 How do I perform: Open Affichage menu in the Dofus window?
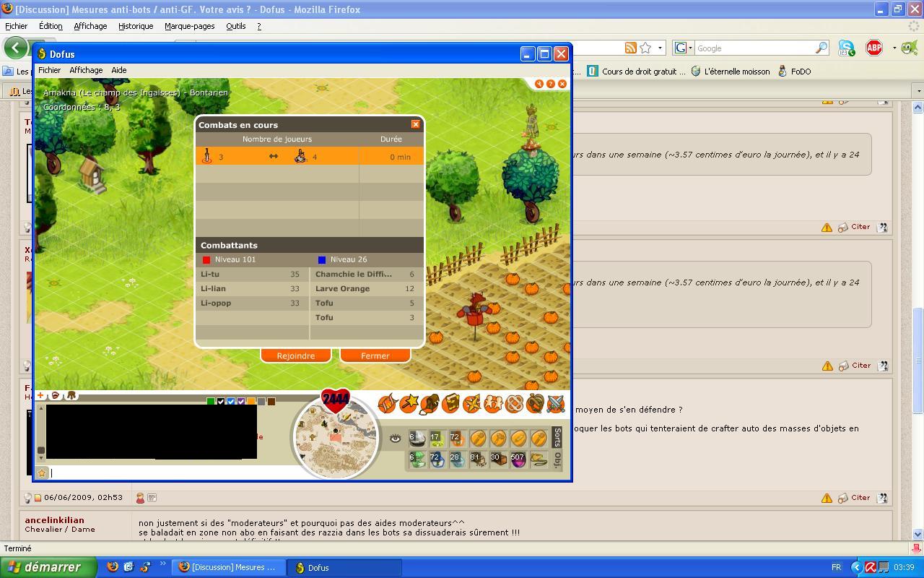[86, 70]
